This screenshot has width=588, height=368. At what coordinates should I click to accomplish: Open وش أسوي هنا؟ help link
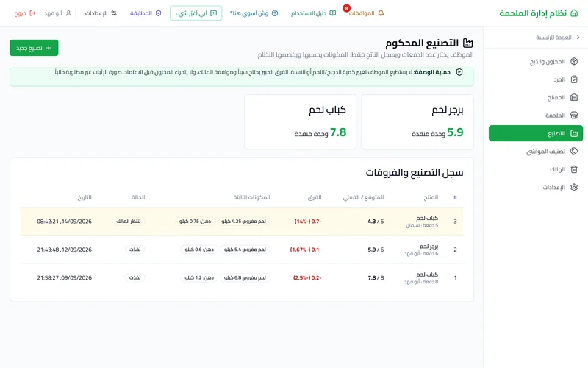pyautogui.click(x=249, y=13)
